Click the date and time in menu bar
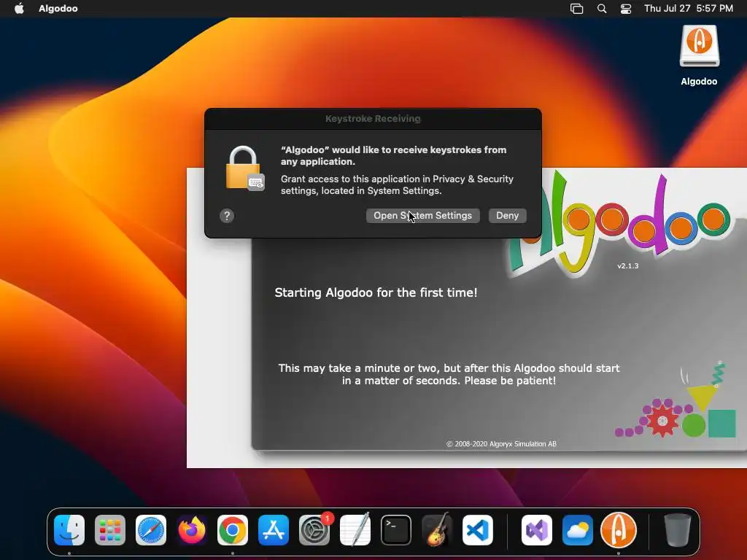Viewport: 747px width, 560px height. (x=689, y=9)
